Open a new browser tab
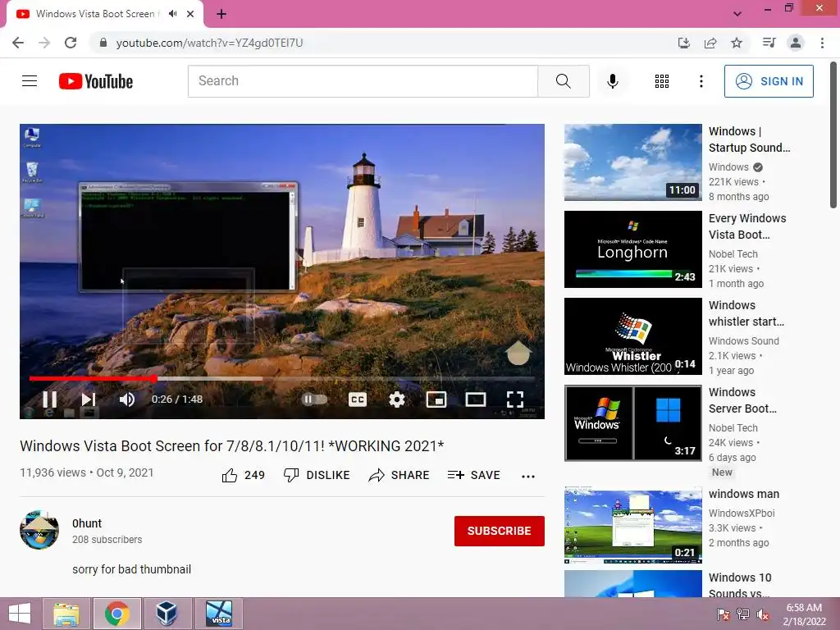Image resolution: width=840 pixels, height=630 pixels. pyautogui.click(x=221, y=14)
